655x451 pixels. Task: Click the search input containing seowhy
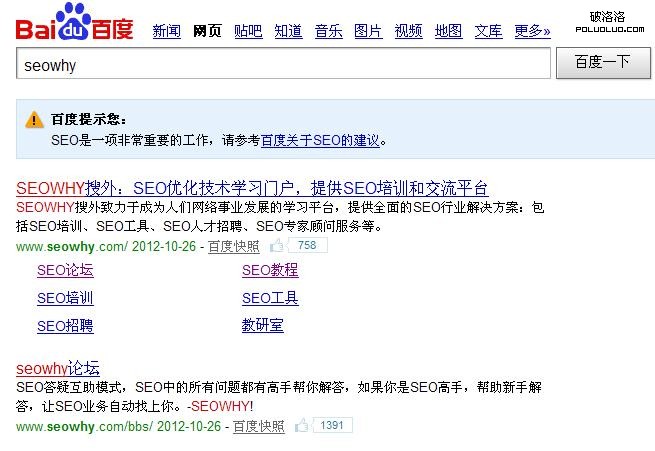coord(283,64)
